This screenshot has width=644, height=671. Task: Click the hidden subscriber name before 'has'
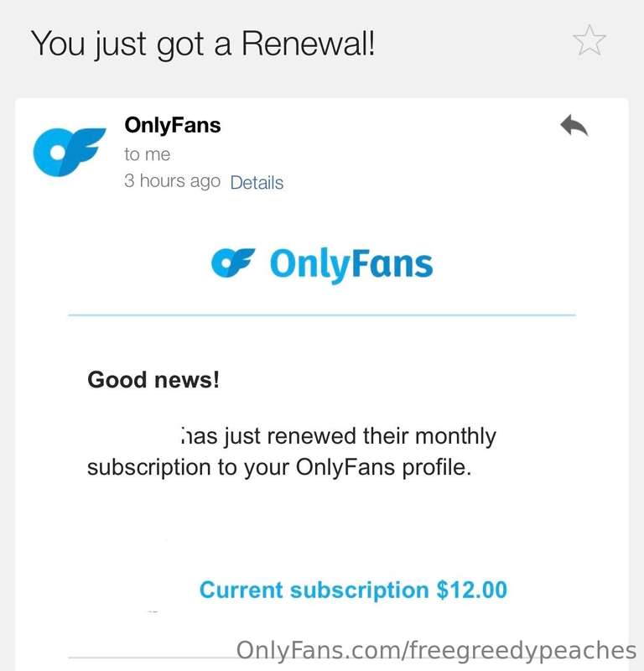click(133, 436)
